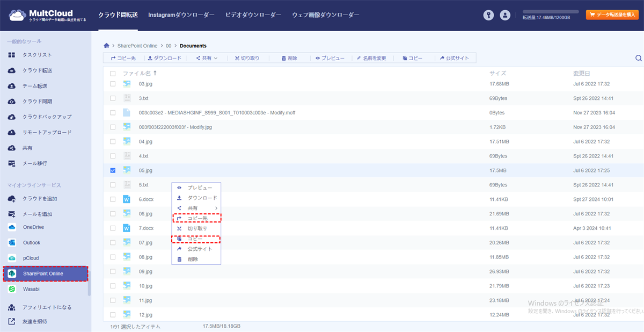
Task: Select the OneDrive cloud icon
Action: click(x=12, y=227)
